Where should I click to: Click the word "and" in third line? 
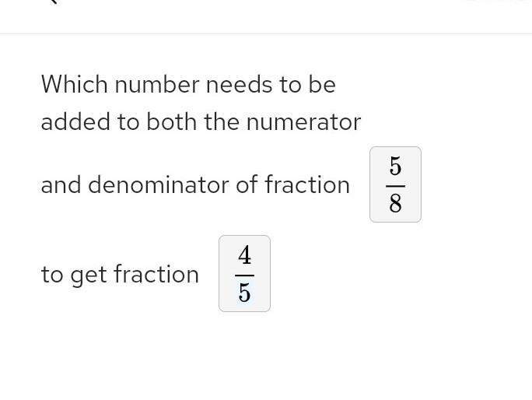click(61, 184)
